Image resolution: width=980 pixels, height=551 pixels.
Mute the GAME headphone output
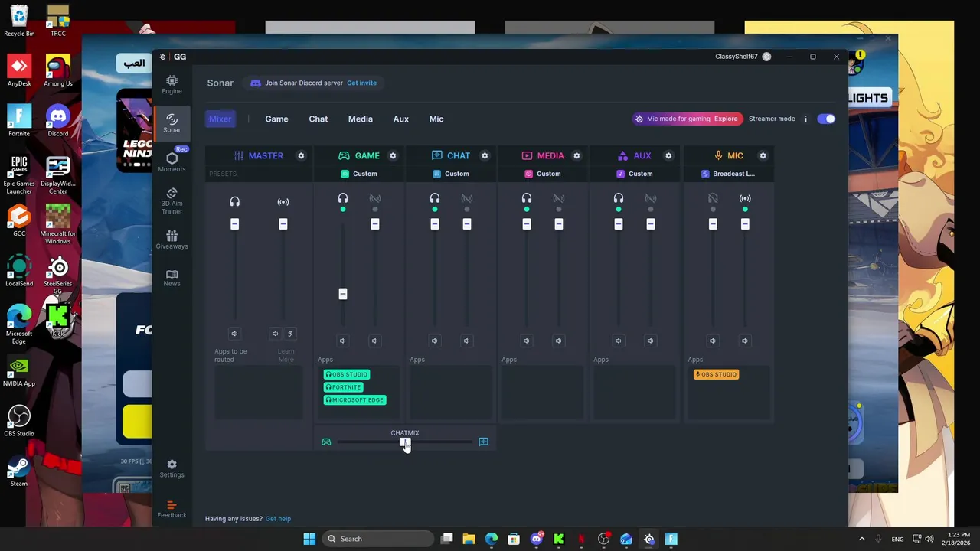(x=342, y=341)
